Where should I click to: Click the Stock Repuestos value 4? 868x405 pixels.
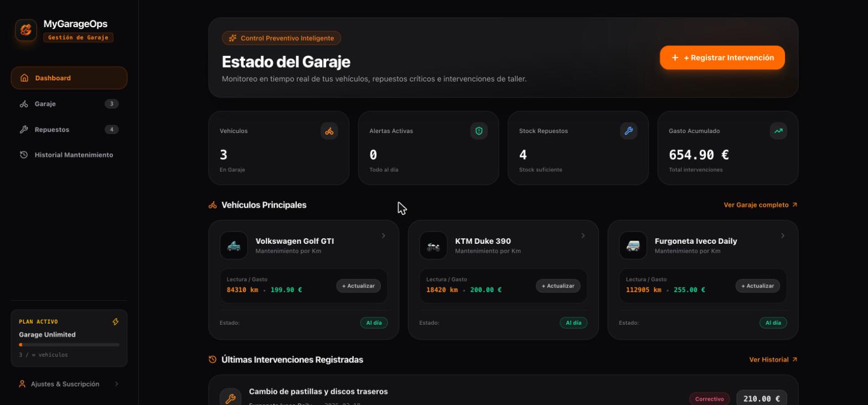(523, 155)
